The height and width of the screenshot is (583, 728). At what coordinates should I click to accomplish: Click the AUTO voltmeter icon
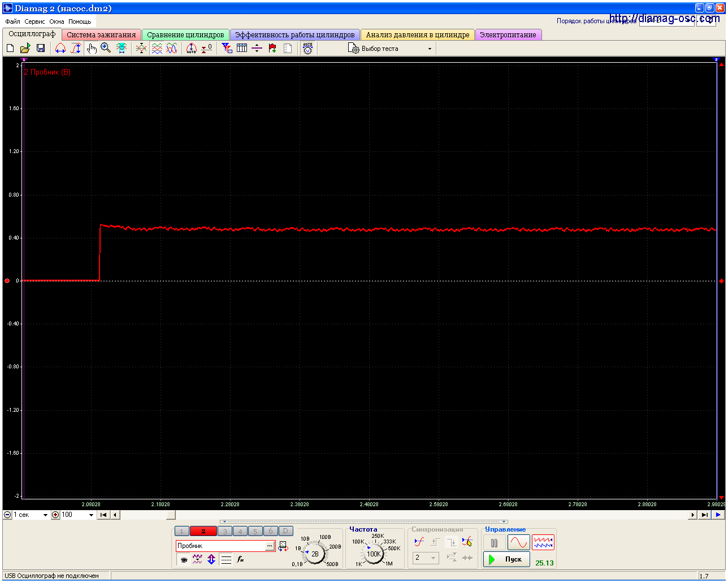307,49
